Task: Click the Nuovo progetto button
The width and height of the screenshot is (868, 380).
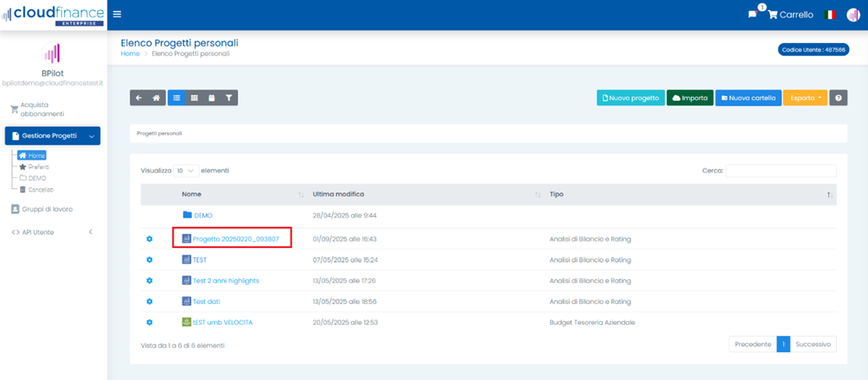Action: (631, 98)
